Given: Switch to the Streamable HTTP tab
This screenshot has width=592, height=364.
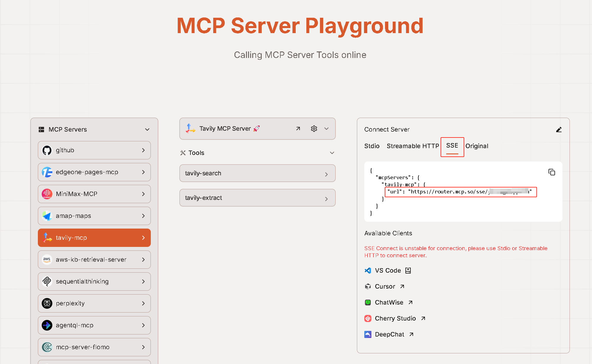Looking at the screenshot, I should [413, 146].
